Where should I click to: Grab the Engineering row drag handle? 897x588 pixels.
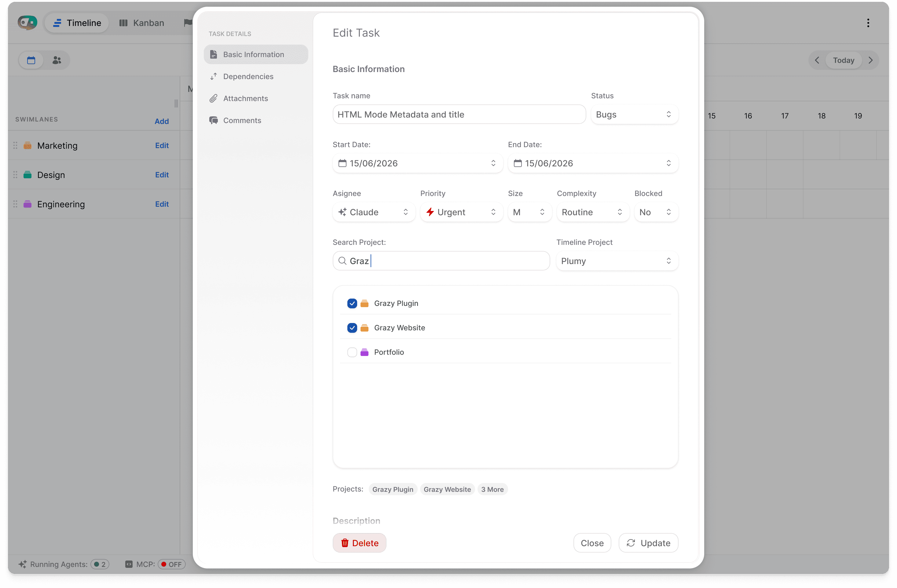coord(16,204)
